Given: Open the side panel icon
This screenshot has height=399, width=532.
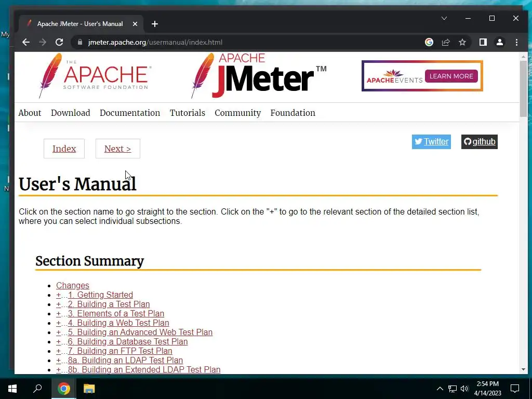Looking at the screenshot, I should coord(483,42).
